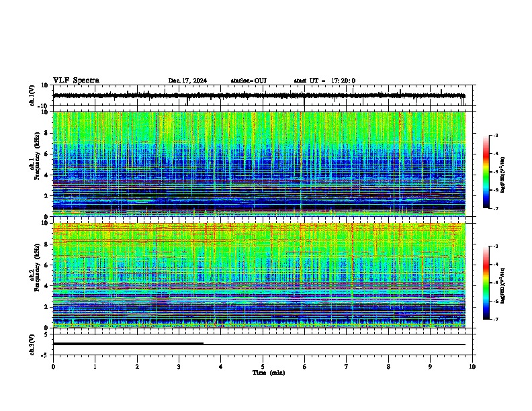Click the "-7" label on ch.2 colorbar
The height and width of the screenshot is (411, 532).
[495, 319]
